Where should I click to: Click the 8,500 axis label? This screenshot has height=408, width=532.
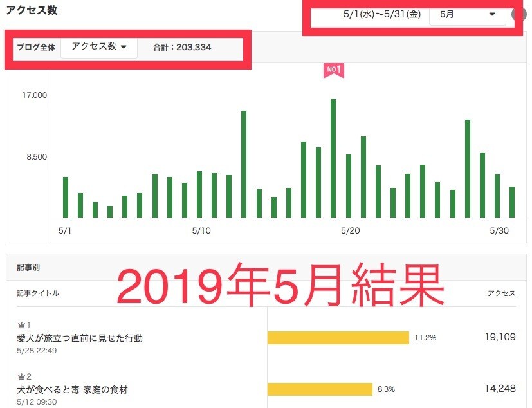tap(37, 157)
